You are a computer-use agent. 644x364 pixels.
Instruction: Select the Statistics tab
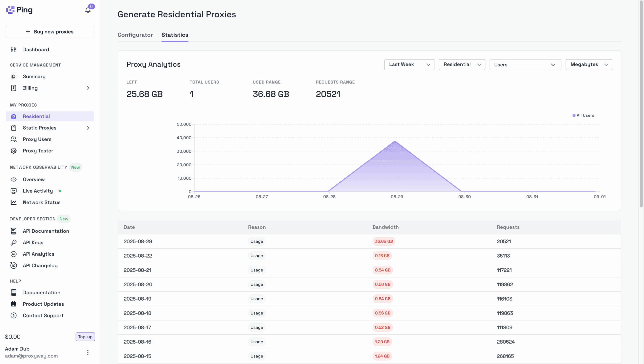(175, 35)
